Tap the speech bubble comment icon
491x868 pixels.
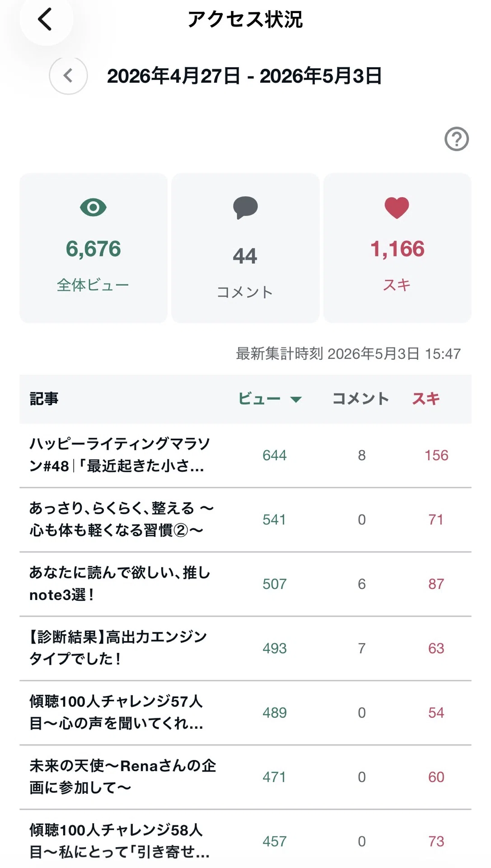(245, 208)
